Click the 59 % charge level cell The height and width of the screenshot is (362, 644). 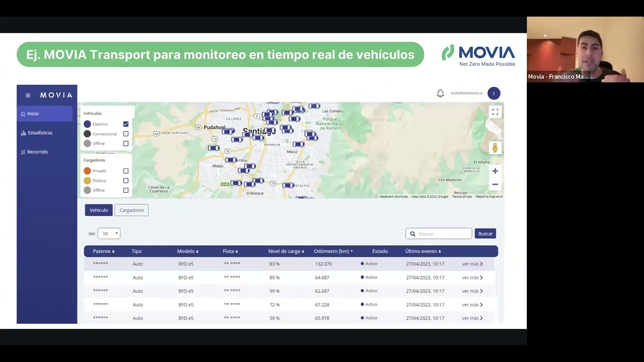point(274,318)
